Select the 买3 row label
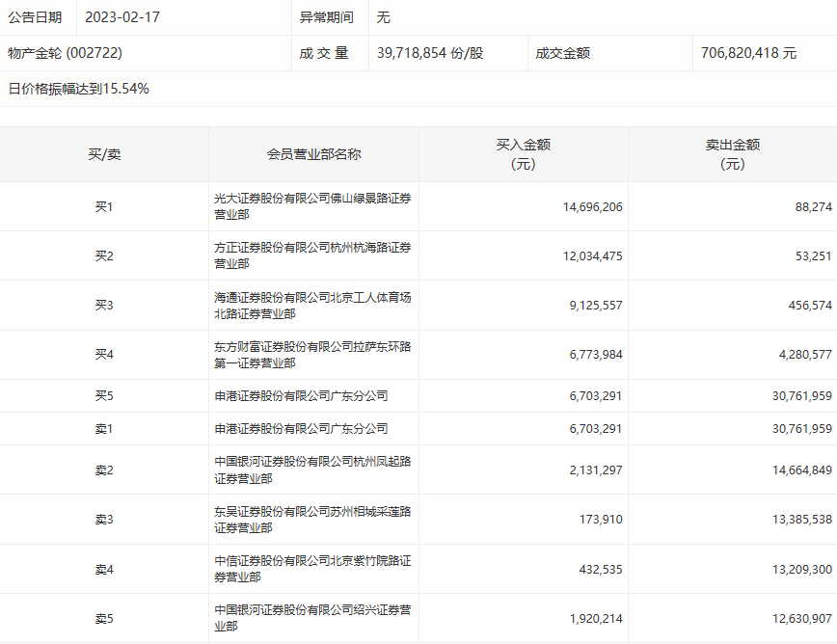Viewport: 837px width, 644px height. (x=104, y=305)
